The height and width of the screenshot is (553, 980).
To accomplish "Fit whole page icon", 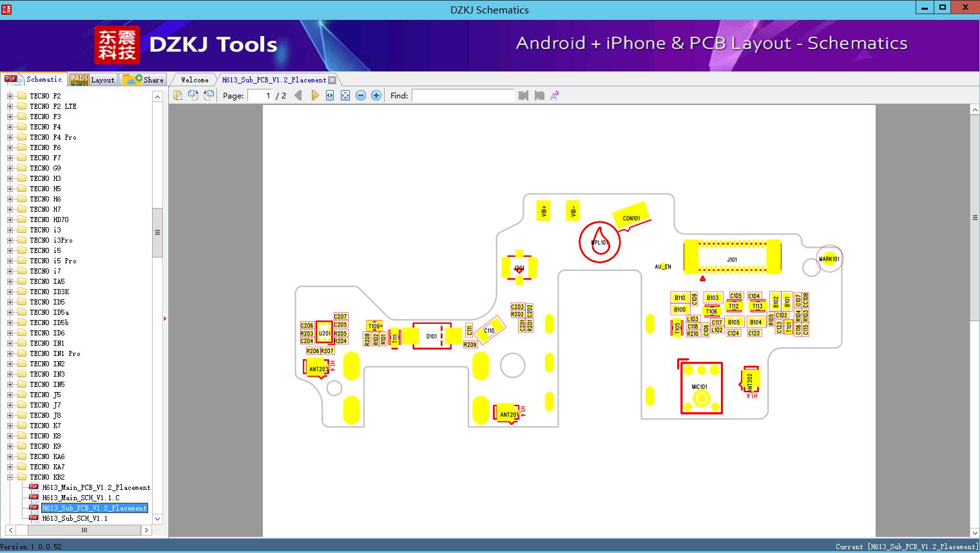I will (345, 95).
